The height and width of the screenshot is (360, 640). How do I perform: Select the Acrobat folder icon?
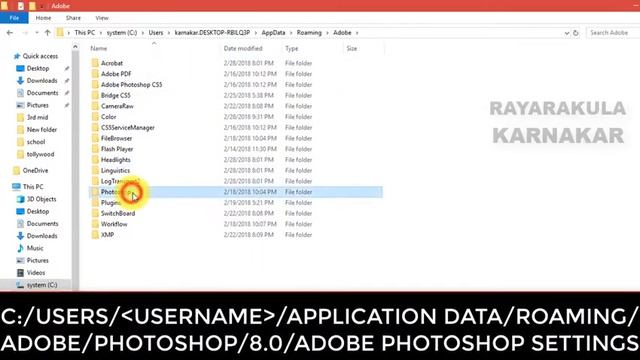(95, 63)
